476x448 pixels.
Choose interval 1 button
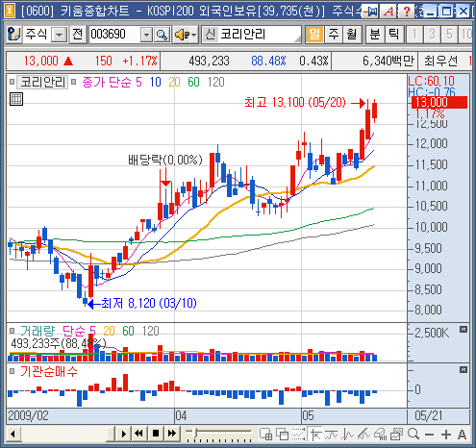pyautogui.click(x=414, y=35)
